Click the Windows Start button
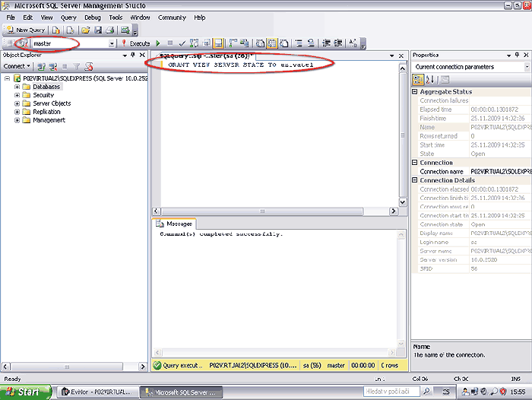Image resolution: width=532 pixels, height=400 pixels. pos(25,392)
